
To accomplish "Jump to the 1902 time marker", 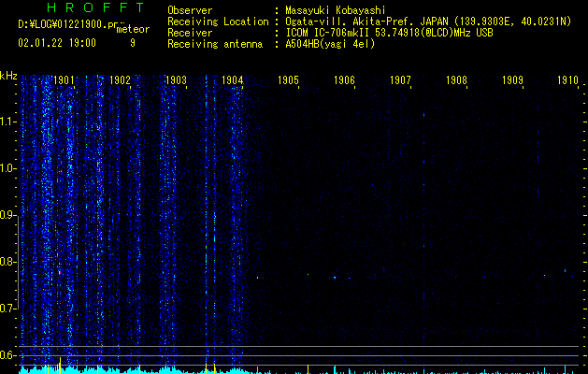I will click(x=120, y=79).
